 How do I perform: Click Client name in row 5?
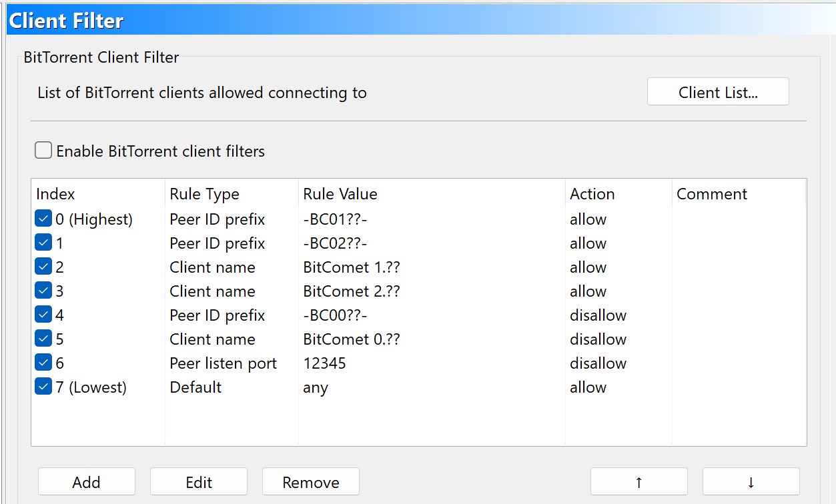pyautogui.click(x=212, y=339)
